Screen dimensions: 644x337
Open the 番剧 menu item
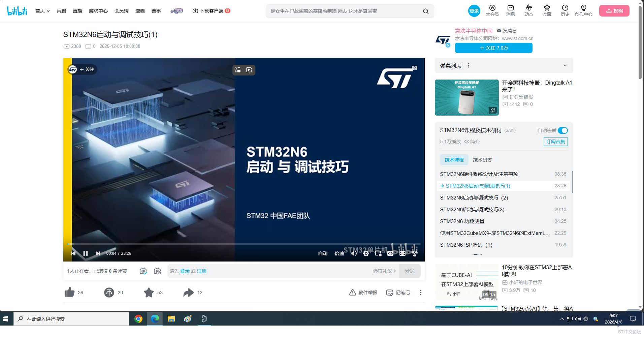coord(61,10)
